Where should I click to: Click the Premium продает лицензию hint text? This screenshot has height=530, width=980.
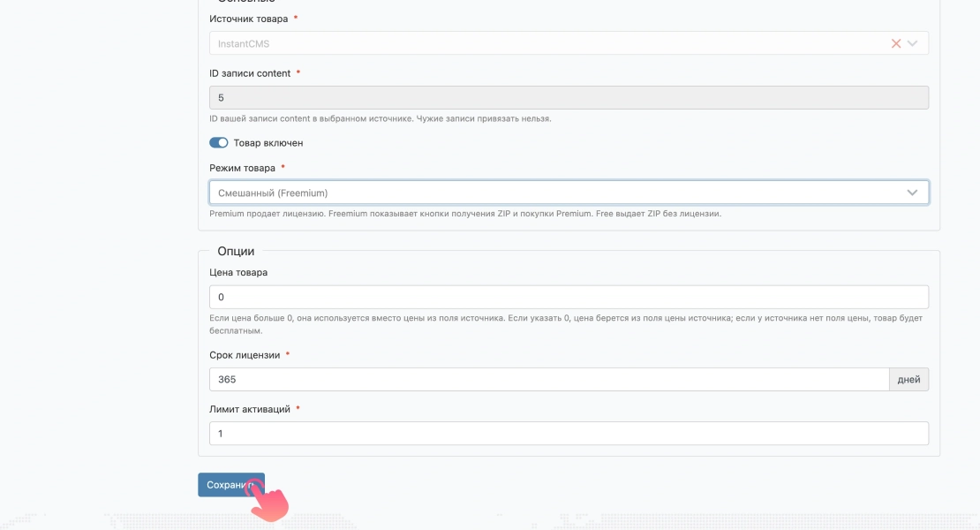pos(465,214)
